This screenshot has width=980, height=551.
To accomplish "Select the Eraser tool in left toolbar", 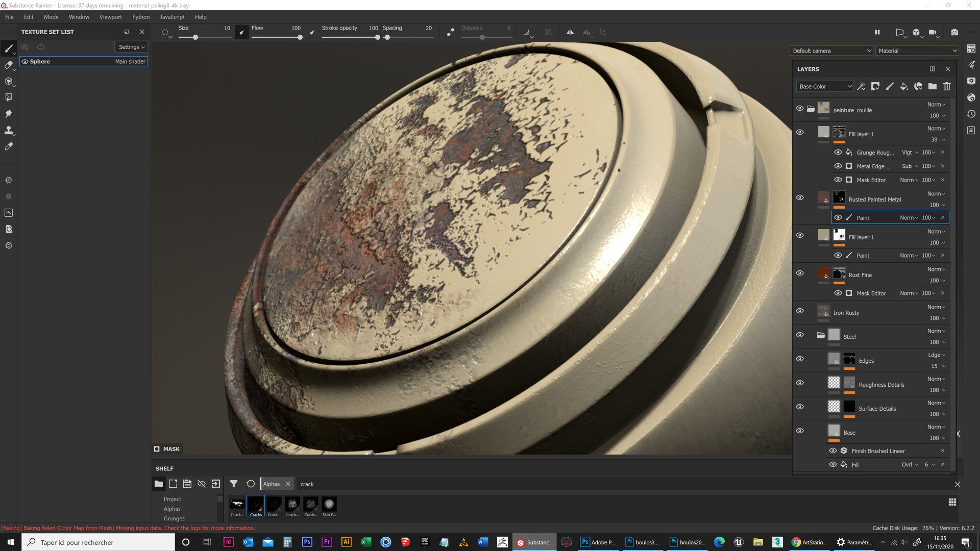I will point(8,65).
